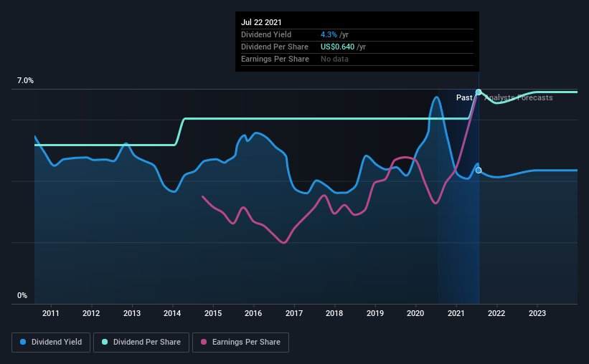Click the No data earnings value
The height and width of the screenshot is (364, 589).
click(x=334, y=59)
